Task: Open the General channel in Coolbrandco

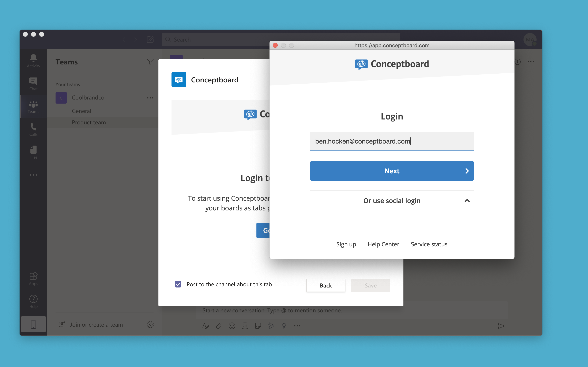Action: (82, 110)
